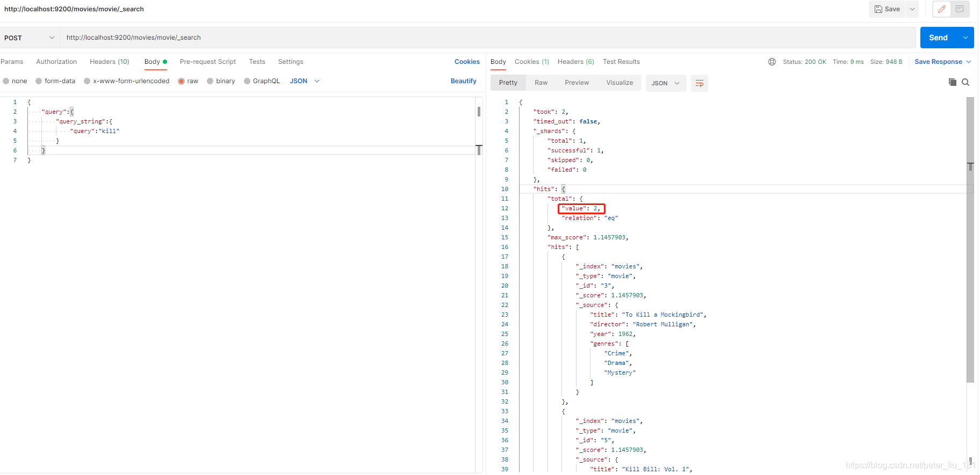This screenshot has height=475, width=980.
Task: Select the request Body tab
Action: pyautogui.click(x=155, y=62)
